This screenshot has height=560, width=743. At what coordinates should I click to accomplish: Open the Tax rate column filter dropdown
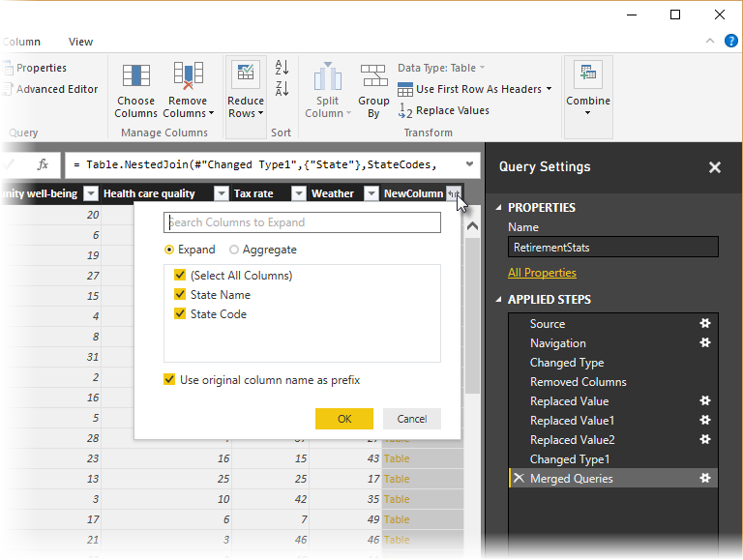point(299,193)
